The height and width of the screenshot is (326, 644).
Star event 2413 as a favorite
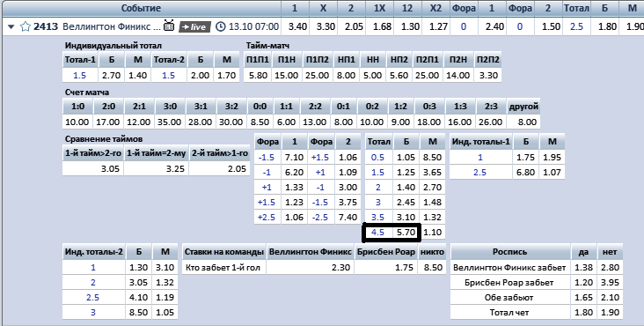pyautogui.click(x=26, y=26)
